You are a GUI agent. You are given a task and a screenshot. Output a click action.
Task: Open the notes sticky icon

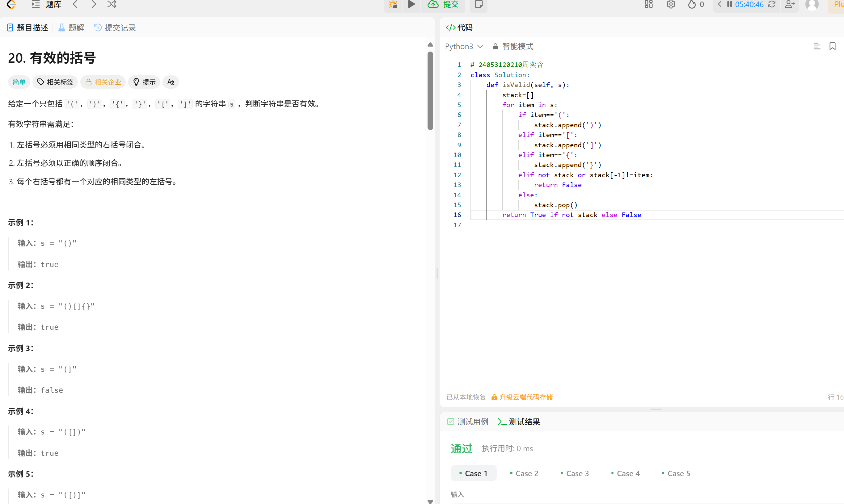pos(479,4)
